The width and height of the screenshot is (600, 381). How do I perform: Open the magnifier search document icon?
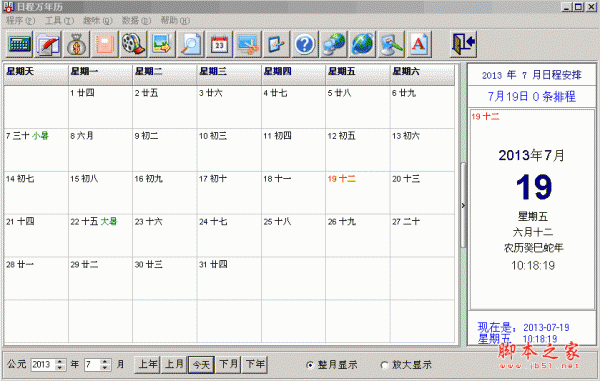click(190, 44)
